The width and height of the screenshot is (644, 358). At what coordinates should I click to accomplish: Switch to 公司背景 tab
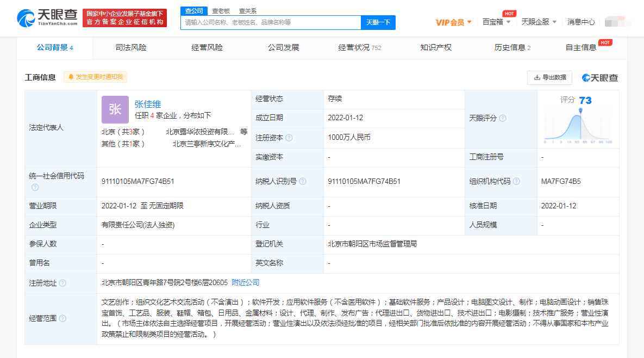click(x=55, y=48)
